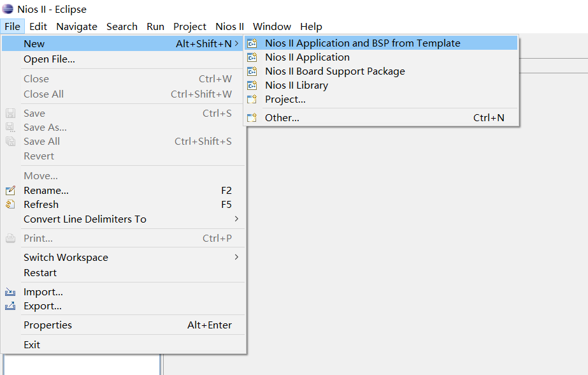The height and width of the screenshot is (375, 588).
Task: Open the New submenu arrow
Action: click(236, 43)
